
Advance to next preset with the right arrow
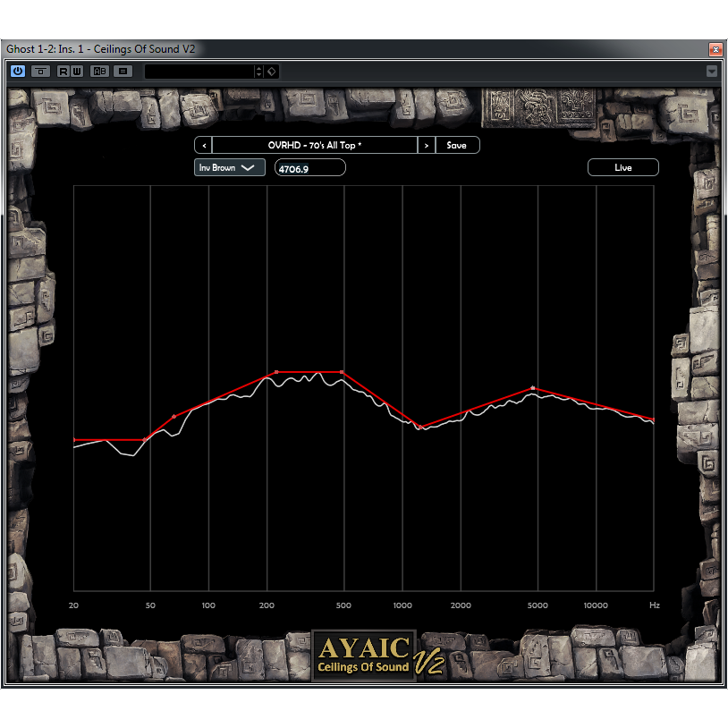tap(427, 144)
